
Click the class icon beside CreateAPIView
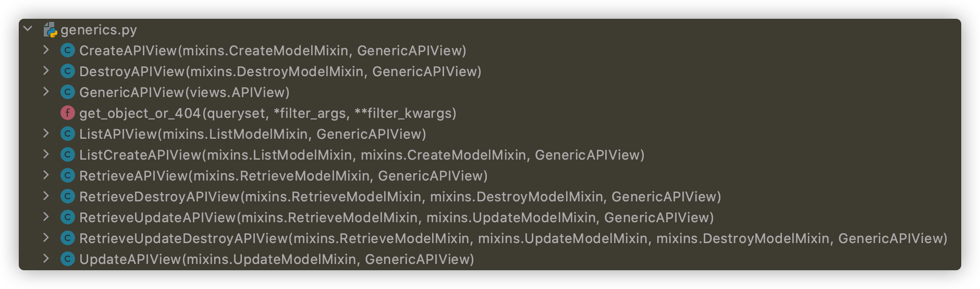(x=68, y=51)
